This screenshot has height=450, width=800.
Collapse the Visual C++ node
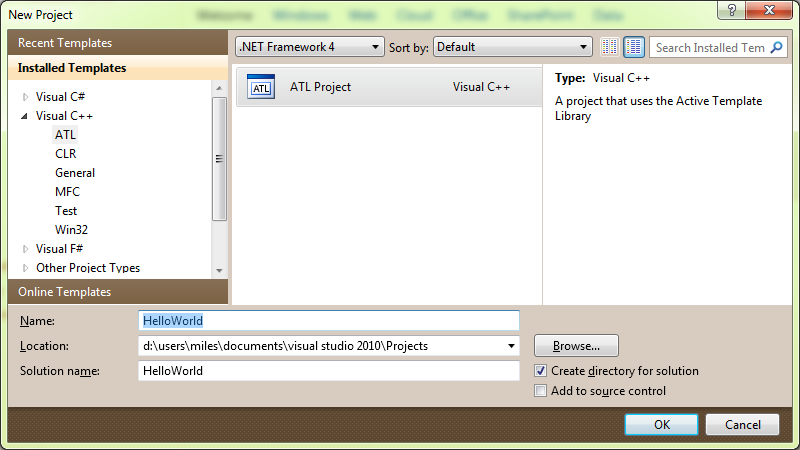24,116
